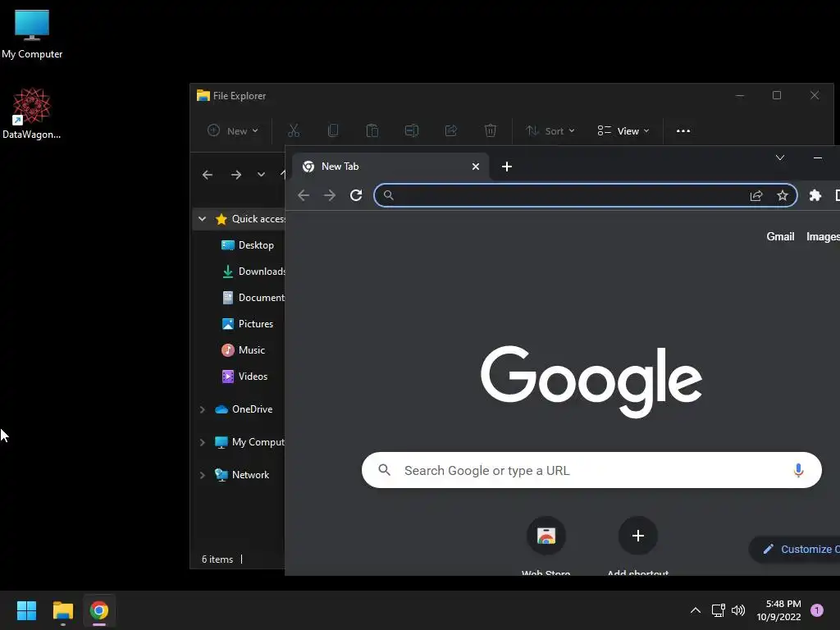Minimize the Chrome window
Image resolution: width=840 pixels, height=630 pixels.
click(818, 157)
